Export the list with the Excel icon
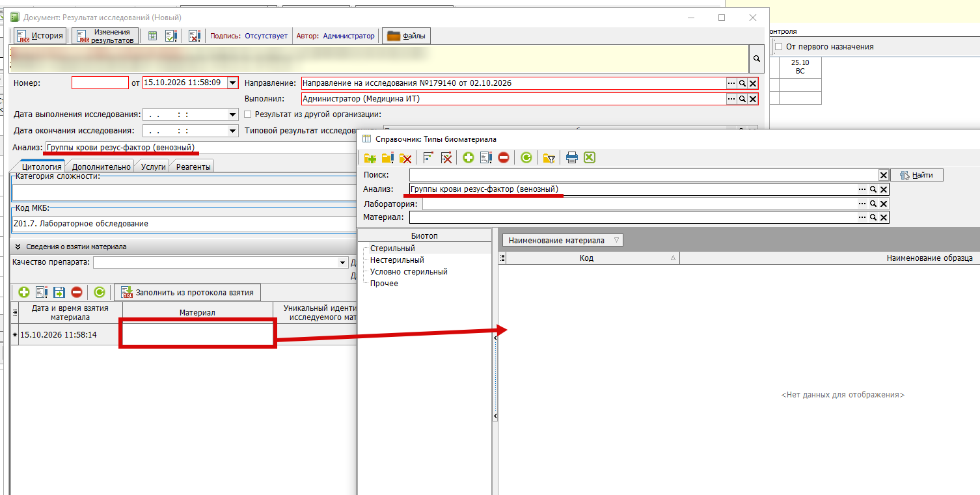This screenshot has height=495, width=980. point(590,157)
